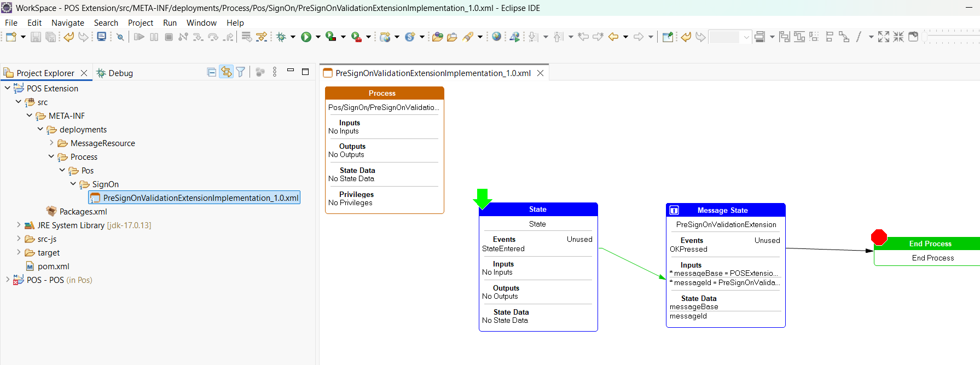Click the Open Type folder icon
The image size is (980, 365).
[437, 37]
